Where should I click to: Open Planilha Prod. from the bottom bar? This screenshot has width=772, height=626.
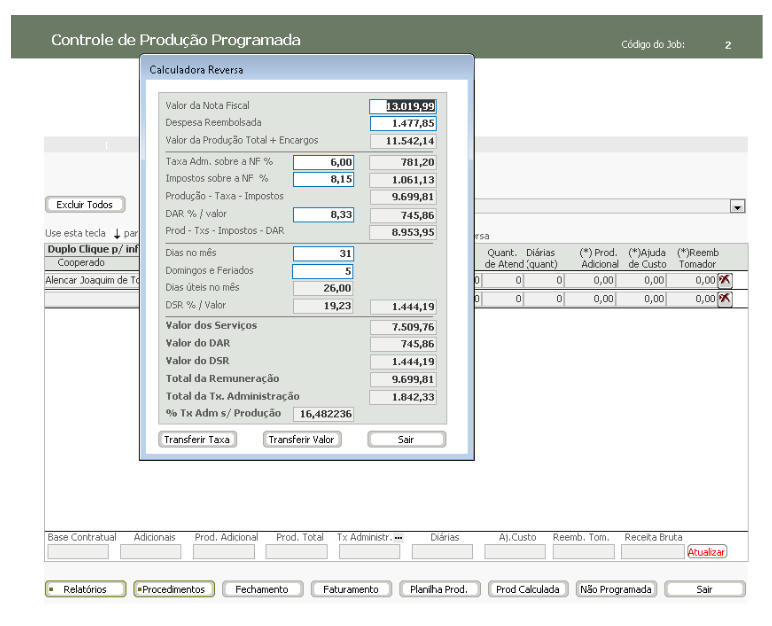[440, 589]
